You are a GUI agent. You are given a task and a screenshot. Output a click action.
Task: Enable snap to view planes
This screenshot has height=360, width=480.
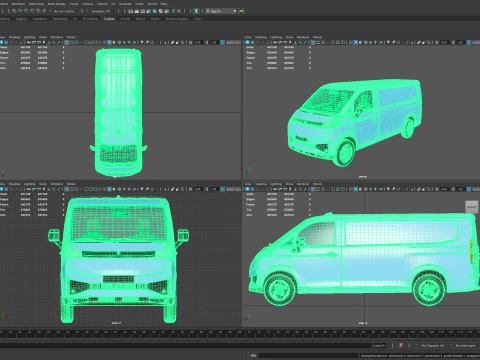[x=38, y=11]
